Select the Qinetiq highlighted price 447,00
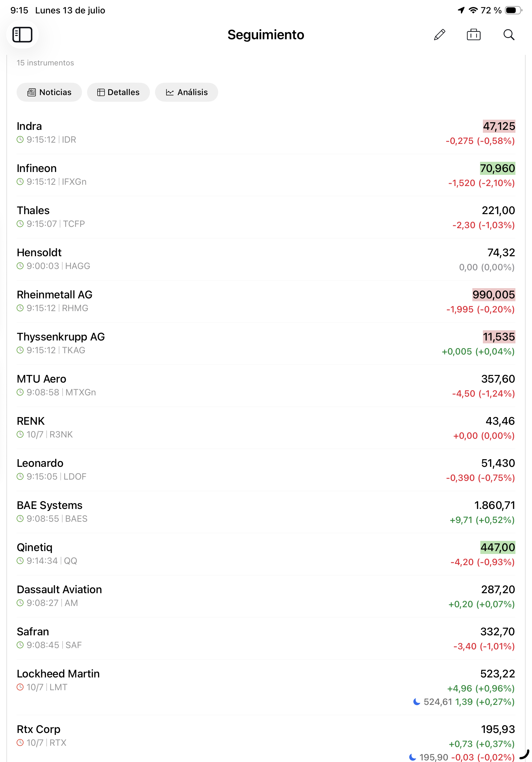This screenshot has width=532, height=762. pyautogui.click(x=498, y=547)
